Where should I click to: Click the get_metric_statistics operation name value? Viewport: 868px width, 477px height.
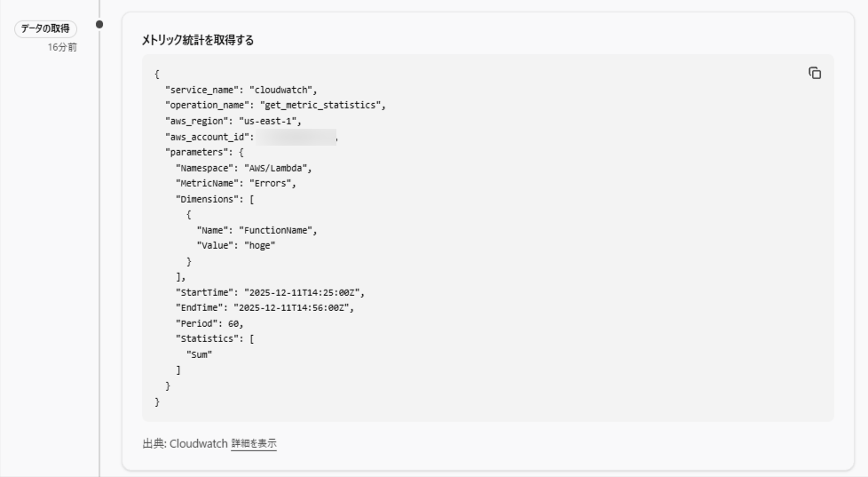pyautogui.click(x=330, y=105)
